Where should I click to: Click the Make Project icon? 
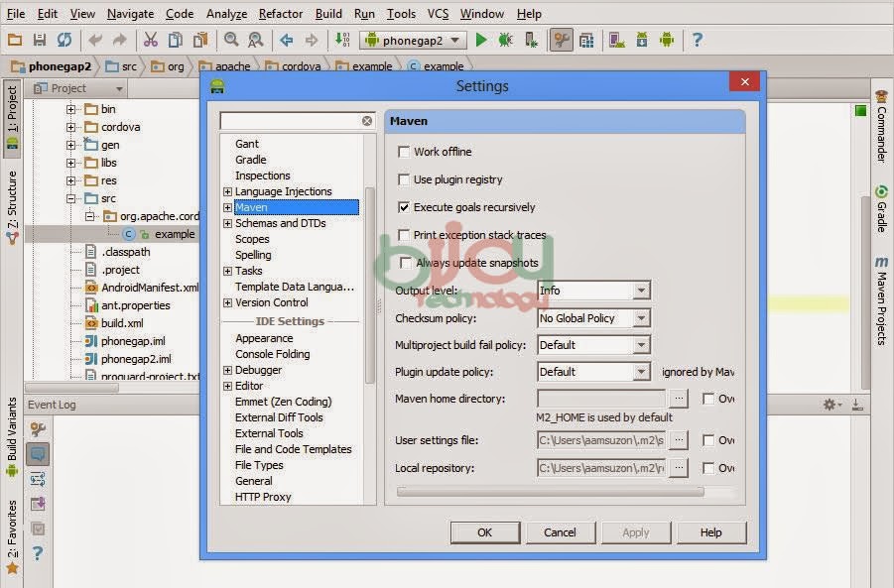tap(342, 40)
